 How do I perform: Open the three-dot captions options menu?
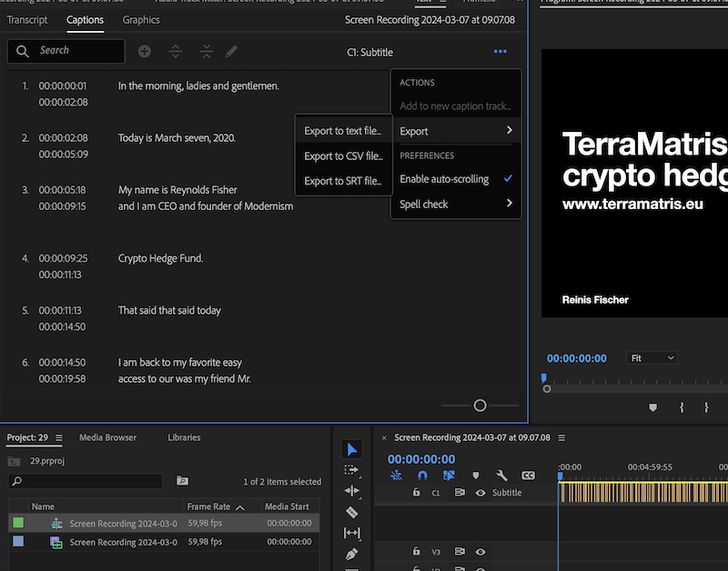tap(500, 52)
